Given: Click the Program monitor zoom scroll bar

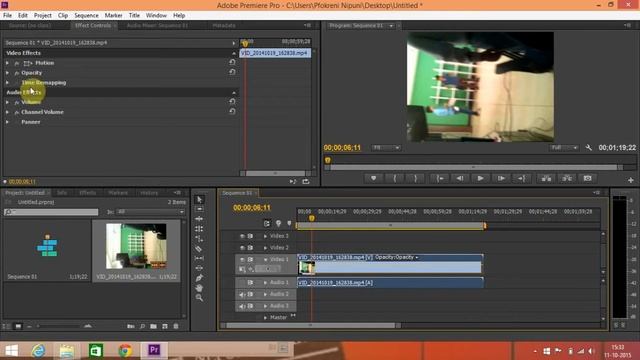Looking at the screenshot, I should click(474, 167).
